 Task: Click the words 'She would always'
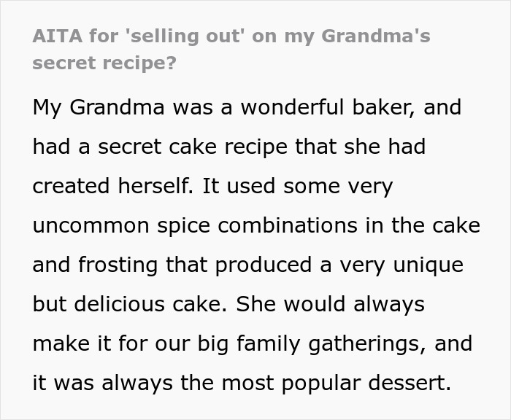click(331, 304)
